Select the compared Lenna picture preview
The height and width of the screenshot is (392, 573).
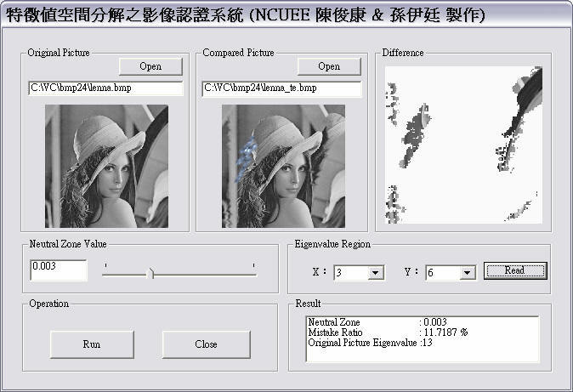283,166
